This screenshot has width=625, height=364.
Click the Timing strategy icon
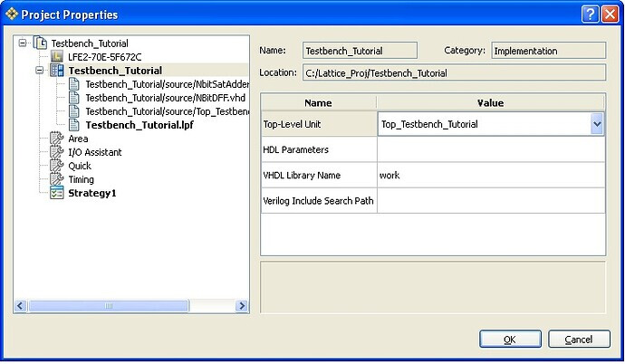click(56, 179)
